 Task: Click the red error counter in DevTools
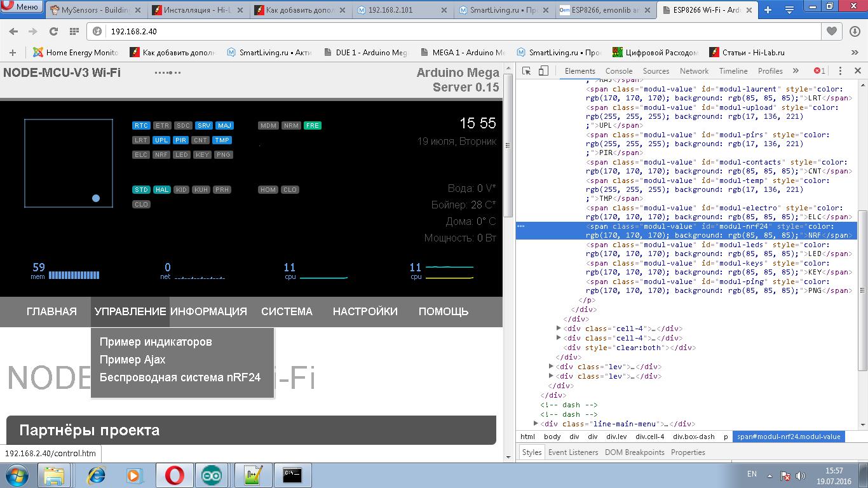pyautogui.click(x=820, y=71)
